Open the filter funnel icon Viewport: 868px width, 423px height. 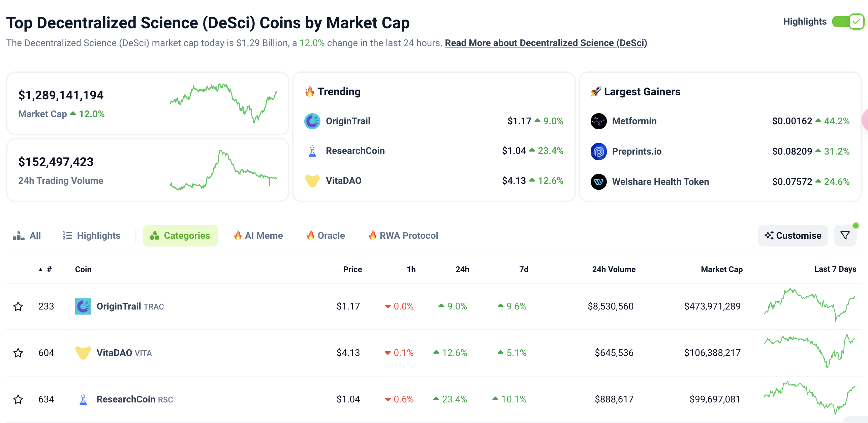pos(845,235)
